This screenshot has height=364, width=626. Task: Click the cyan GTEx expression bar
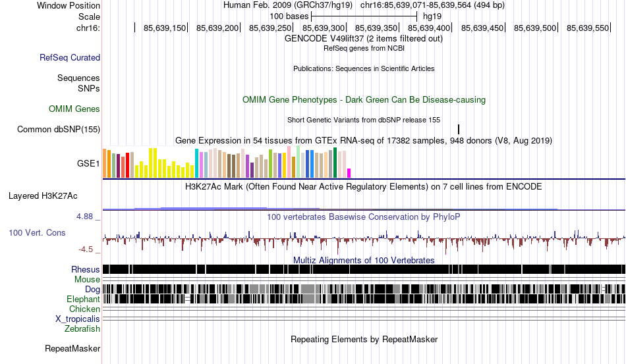pyautogui.click(x=196, y=163)
